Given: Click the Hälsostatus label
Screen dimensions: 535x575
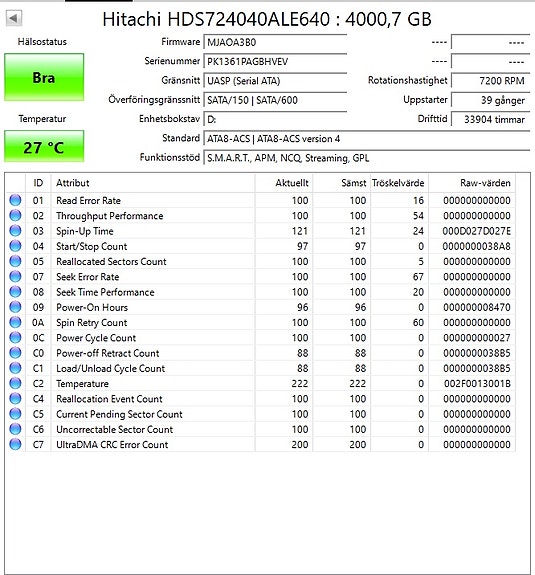Looking at the screenshot, I should point(42,42).
